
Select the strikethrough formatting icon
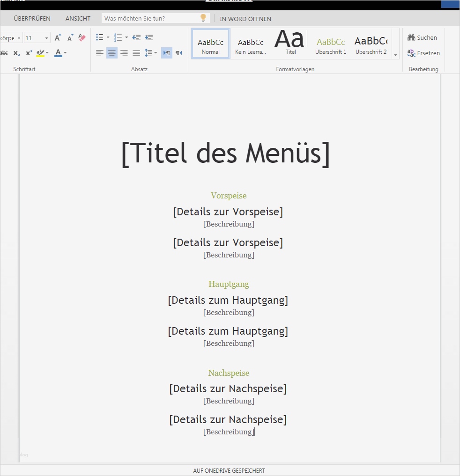click(x=4, y=53)
